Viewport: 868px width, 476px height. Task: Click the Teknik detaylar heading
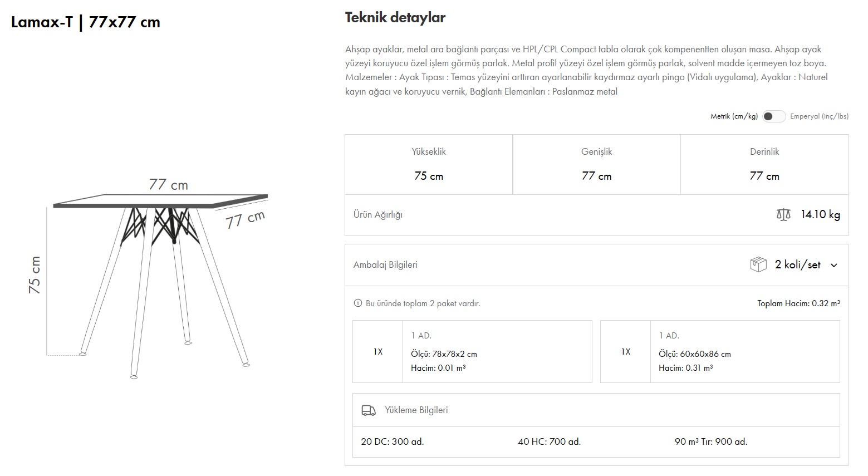(x=395, y=18)
